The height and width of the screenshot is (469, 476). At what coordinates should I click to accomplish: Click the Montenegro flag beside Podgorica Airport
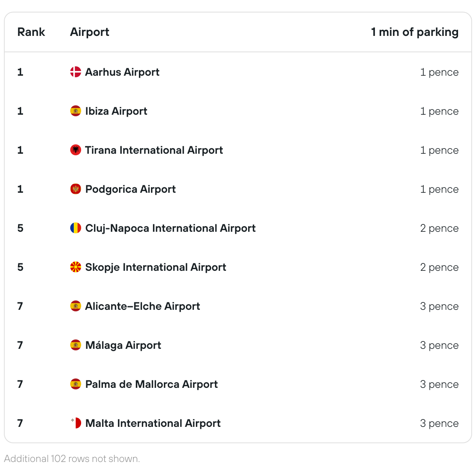[x=75, y=189]
